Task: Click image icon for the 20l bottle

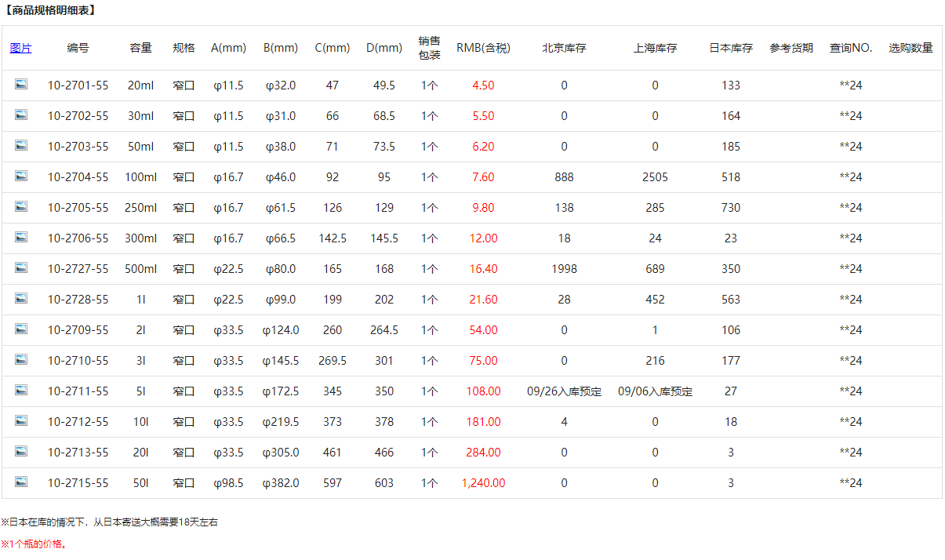Action: 21,452
